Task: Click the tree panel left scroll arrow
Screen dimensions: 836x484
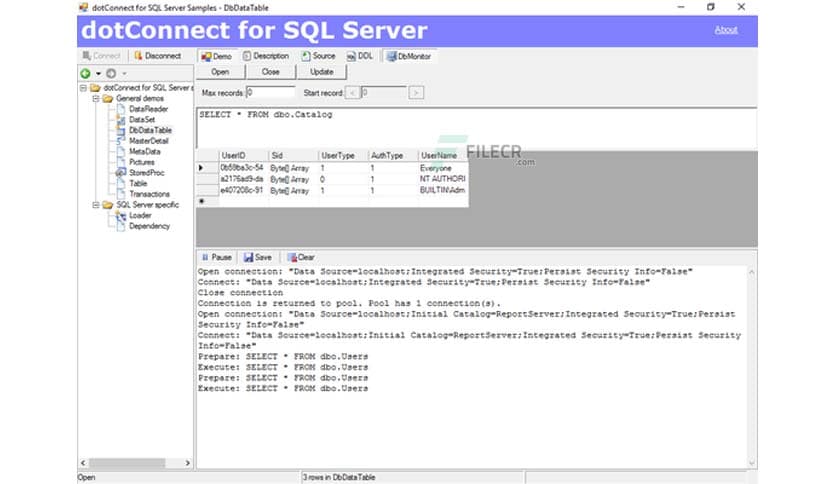Action: 83,463
